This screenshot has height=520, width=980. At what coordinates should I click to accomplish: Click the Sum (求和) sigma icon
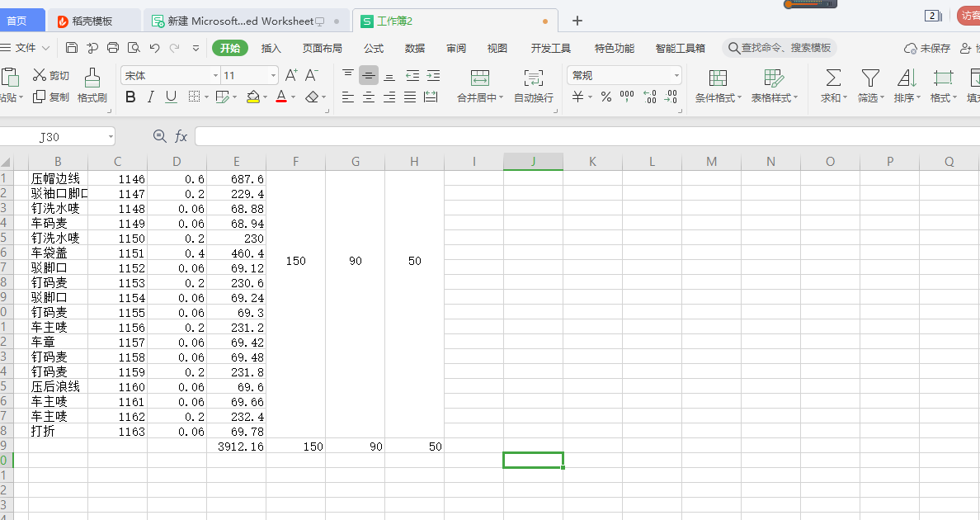coord(833,78)
